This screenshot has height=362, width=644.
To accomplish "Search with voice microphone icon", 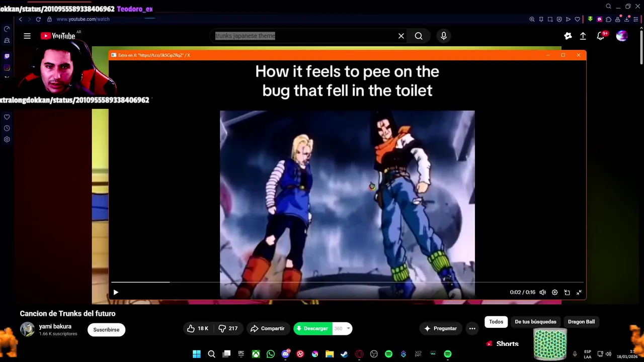I will (x=443, y=36).
